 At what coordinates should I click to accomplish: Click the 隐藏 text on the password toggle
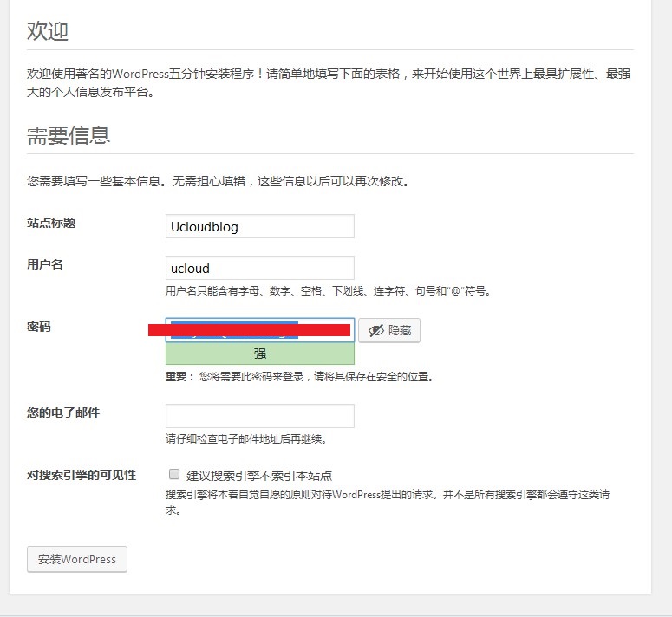pyautogui.click(x=399, y=330)
